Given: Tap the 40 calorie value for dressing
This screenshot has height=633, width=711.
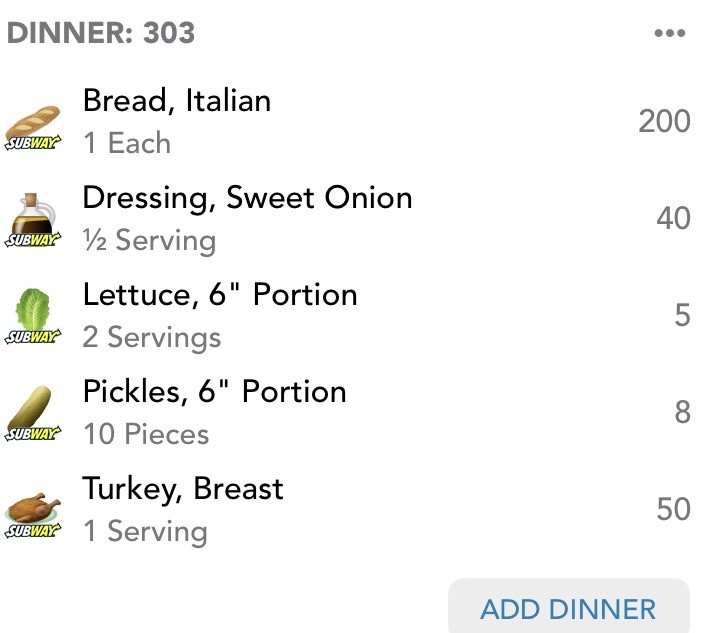Looking at the screenshot, I should (x=673, y=218).
